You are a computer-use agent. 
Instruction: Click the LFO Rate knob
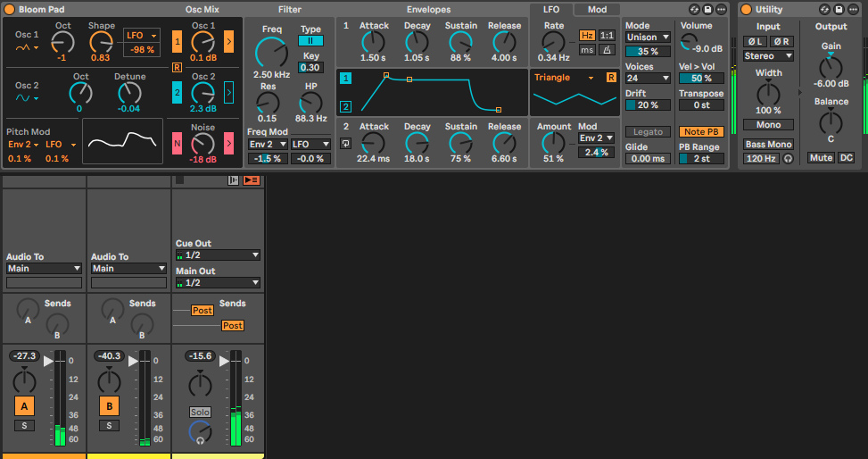pos(553,42)
